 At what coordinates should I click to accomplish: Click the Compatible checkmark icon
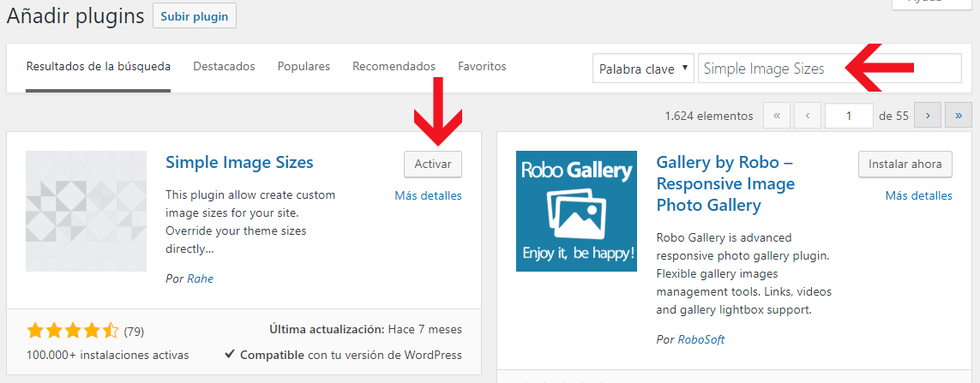(x=230, y=355)
